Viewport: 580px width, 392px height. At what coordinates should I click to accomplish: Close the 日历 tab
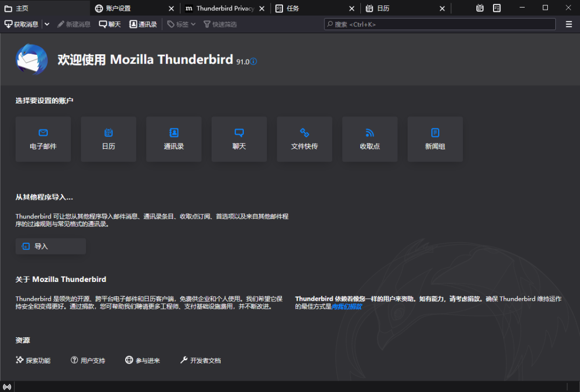443,9
